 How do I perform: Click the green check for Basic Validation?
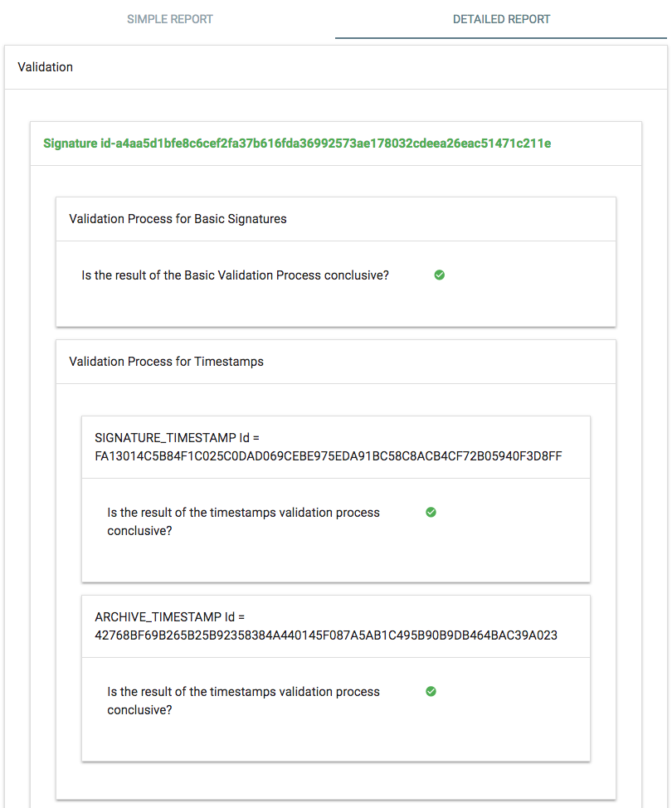point(440,275)
